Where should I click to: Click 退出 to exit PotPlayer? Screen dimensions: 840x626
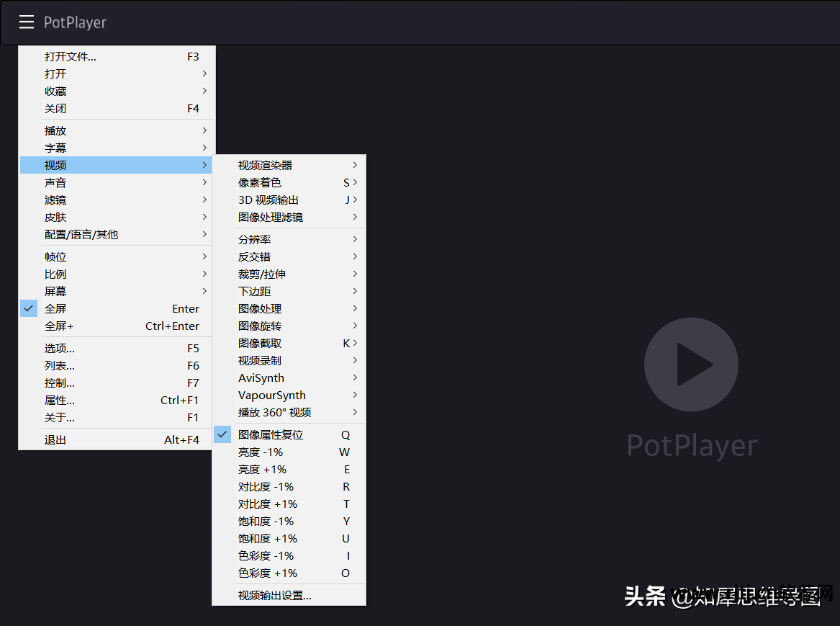(x=117, y=440)
